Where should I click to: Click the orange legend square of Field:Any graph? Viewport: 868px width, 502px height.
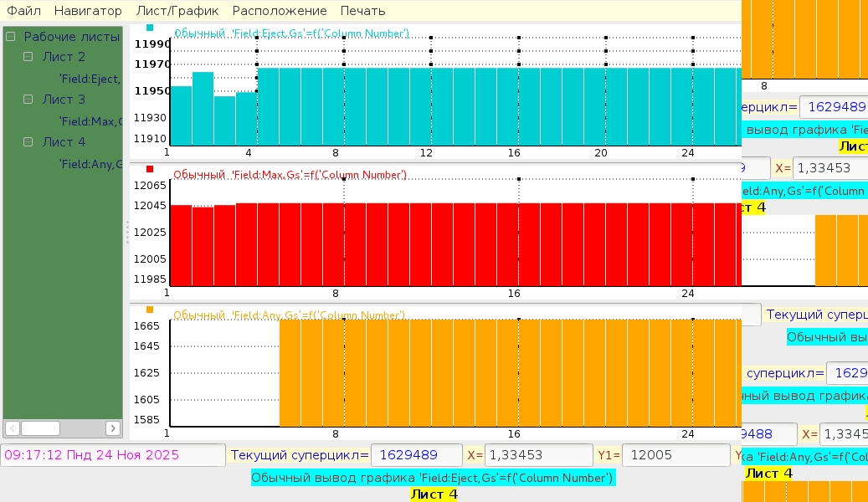pyautogui.click(x=150, y=311)
